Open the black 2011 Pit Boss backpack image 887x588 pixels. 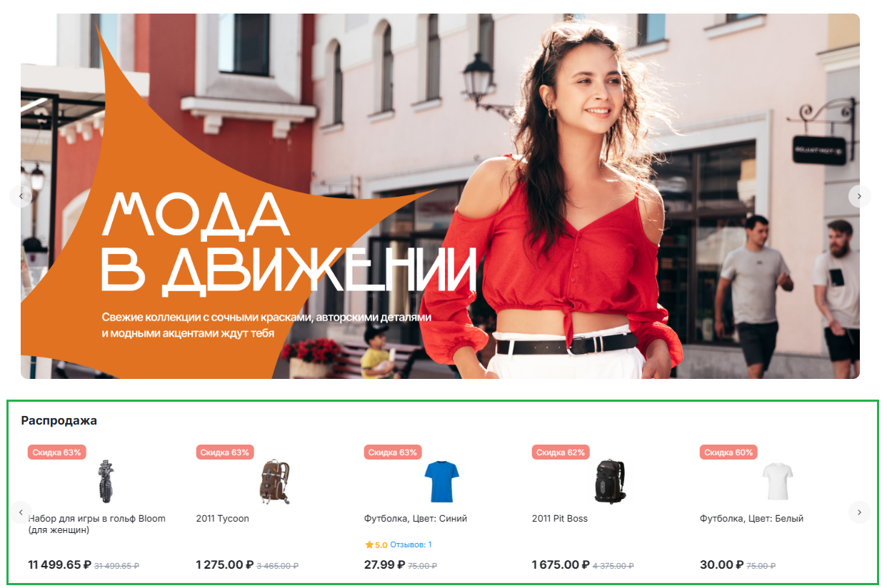(x=609, y=482)
